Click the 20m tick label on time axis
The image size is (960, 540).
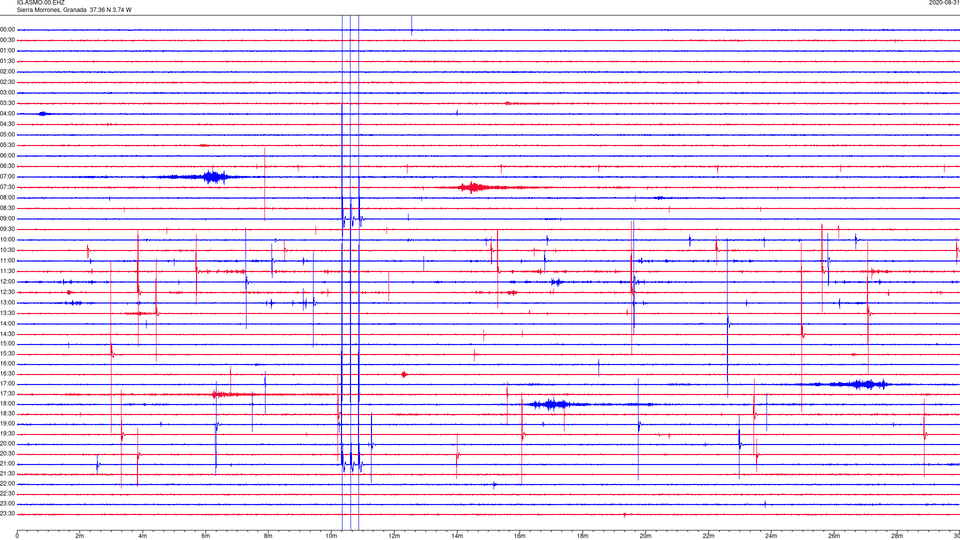[x=645, y=536]
